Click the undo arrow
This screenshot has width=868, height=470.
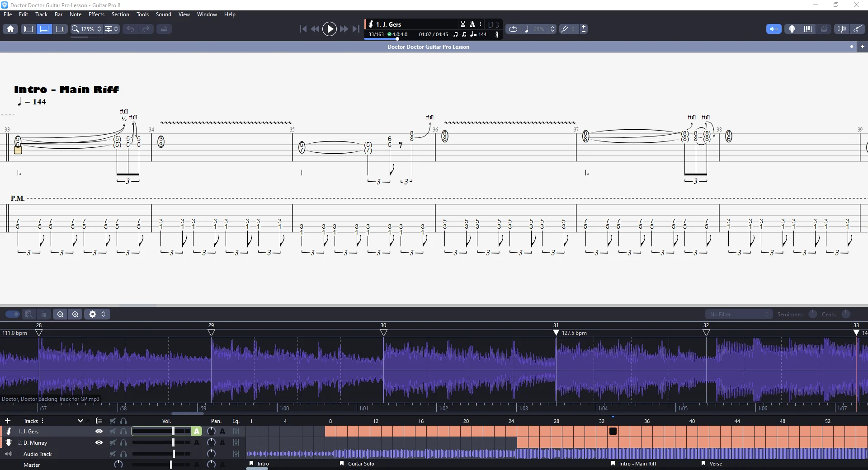(x=130, y=29)
